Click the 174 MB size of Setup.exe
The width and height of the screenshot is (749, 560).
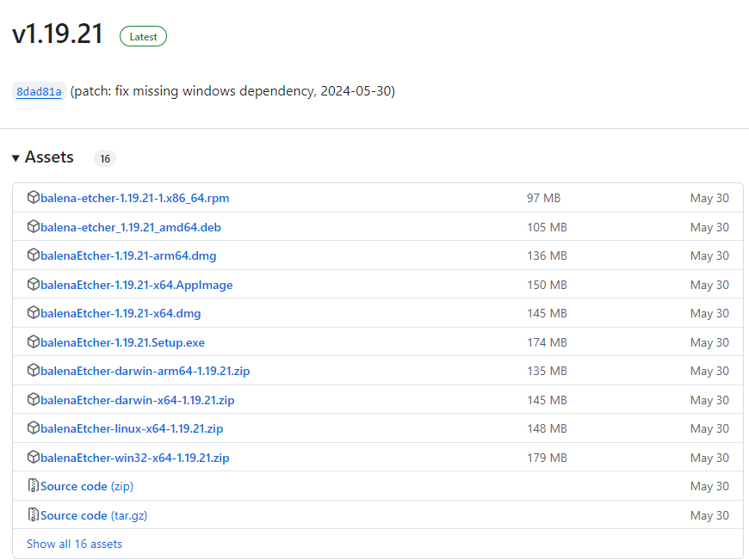coord(547,342)
